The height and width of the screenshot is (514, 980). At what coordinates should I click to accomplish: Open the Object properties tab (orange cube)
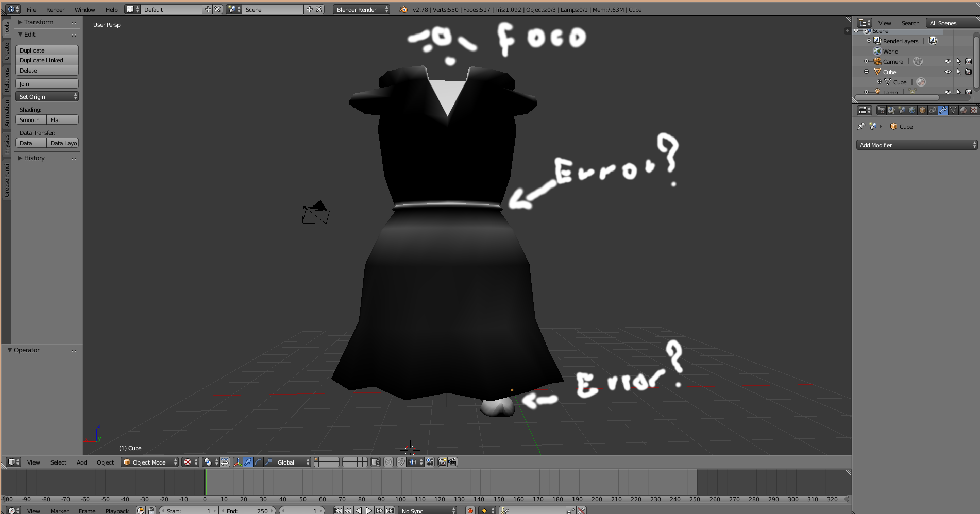coord(922,110)
